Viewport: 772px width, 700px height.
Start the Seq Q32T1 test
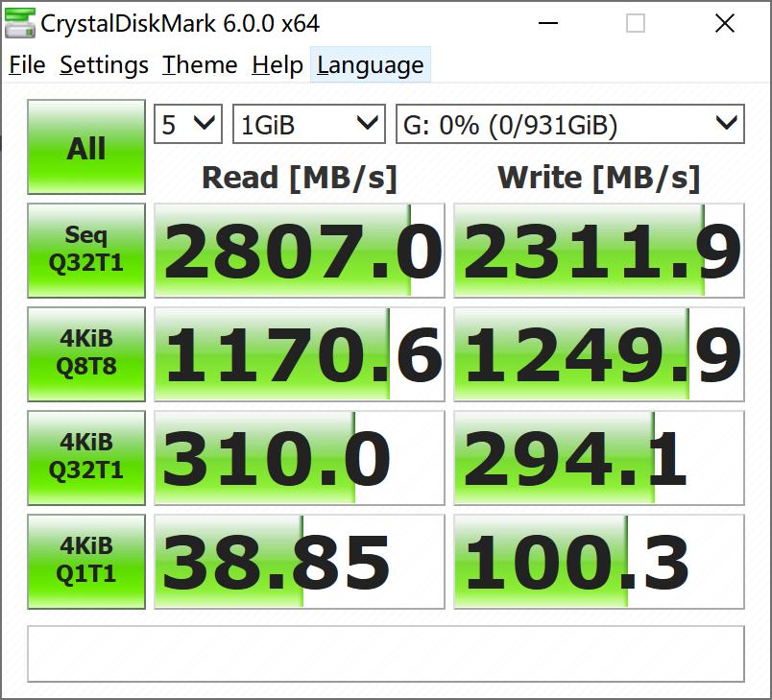coord(86,251)
